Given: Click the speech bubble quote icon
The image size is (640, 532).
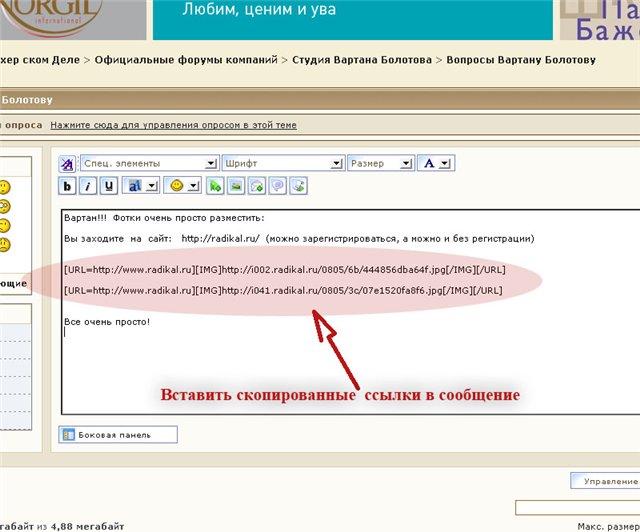Looking at the screenshot, I should tap(278, 186).
